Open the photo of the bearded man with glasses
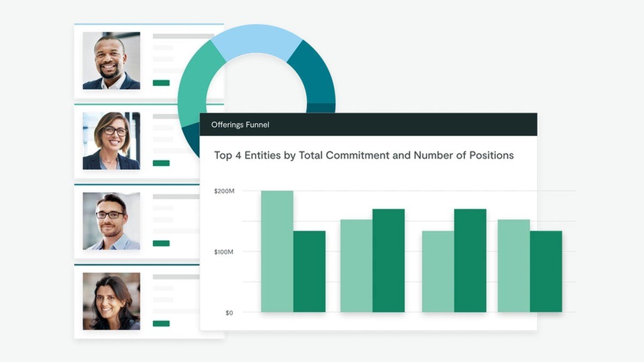This screenshot has width=644, height=362. [x=111, y=221]
